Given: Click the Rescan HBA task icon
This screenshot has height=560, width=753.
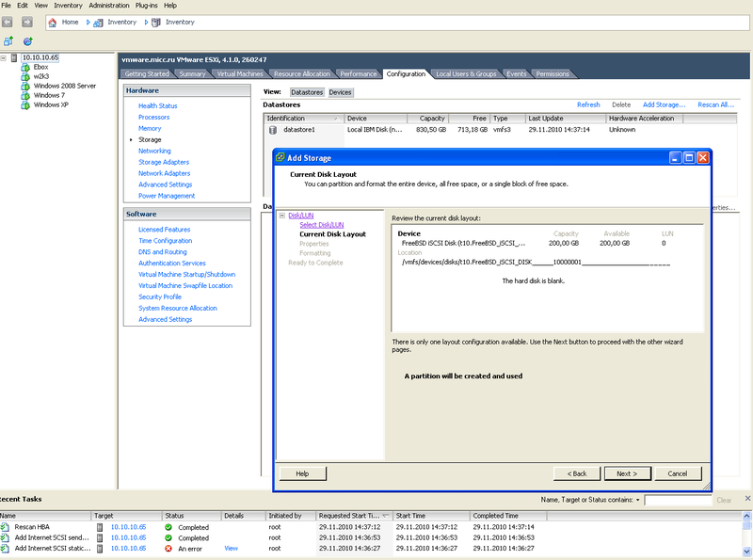Looking at the screenshot, I should pyautogui.click(x=5, y=527).
